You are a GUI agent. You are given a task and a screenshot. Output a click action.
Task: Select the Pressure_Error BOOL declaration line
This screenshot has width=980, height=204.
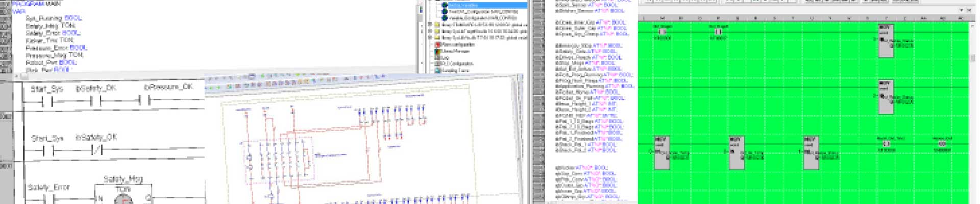56,48
